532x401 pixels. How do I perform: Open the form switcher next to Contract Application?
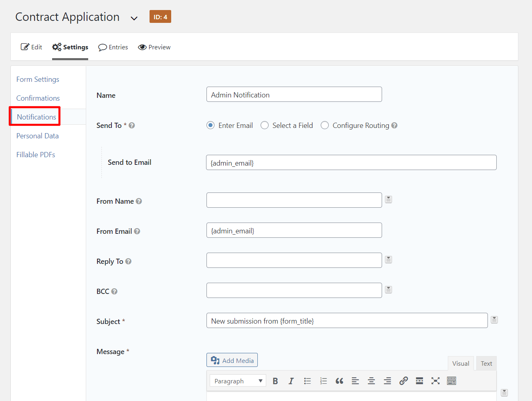(134, 18)
